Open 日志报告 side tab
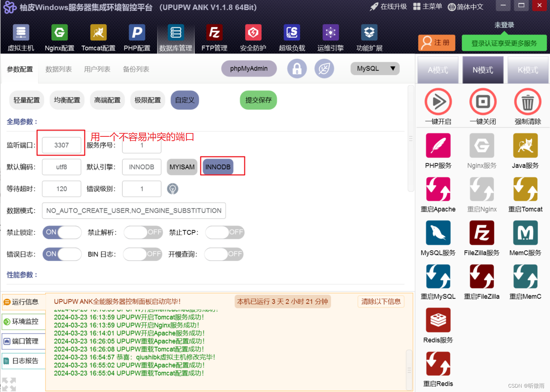Screen dimensions: 550x392 coord(24,361)
